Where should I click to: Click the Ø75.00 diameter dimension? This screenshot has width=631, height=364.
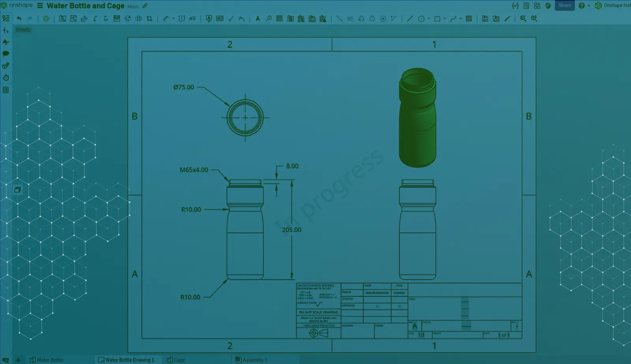pos(184,87)
